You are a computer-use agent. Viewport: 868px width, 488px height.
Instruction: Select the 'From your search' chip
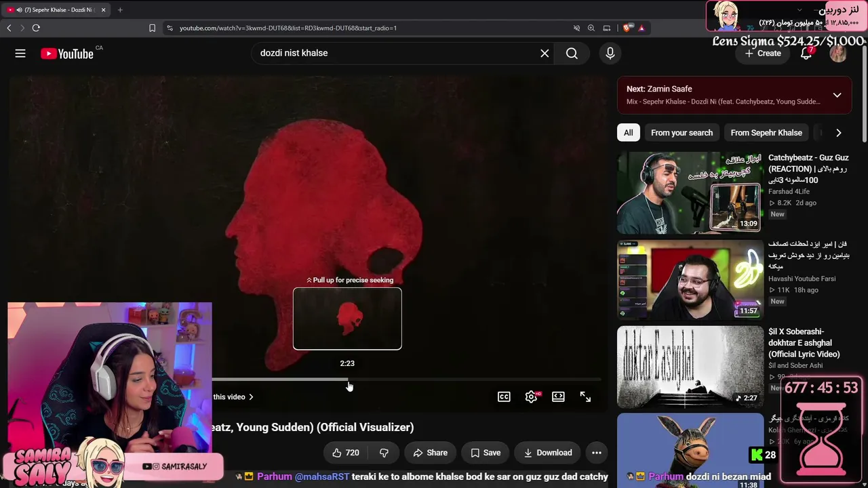(x=682, y=133)
